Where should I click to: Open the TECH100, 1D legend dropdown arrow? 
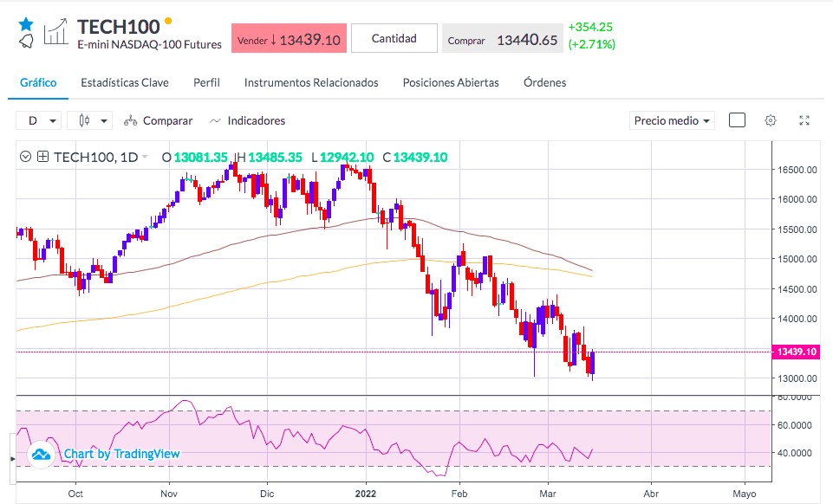145,157
